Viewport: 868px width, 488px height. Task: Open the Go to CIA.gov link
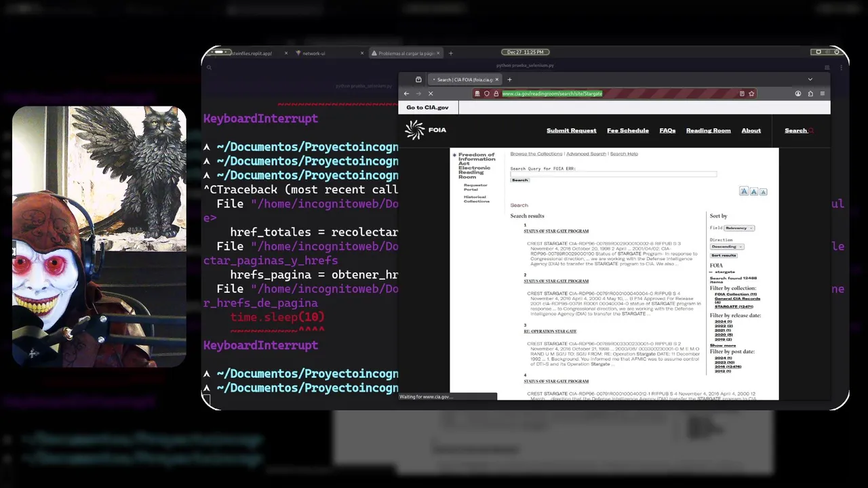point(427,107)
